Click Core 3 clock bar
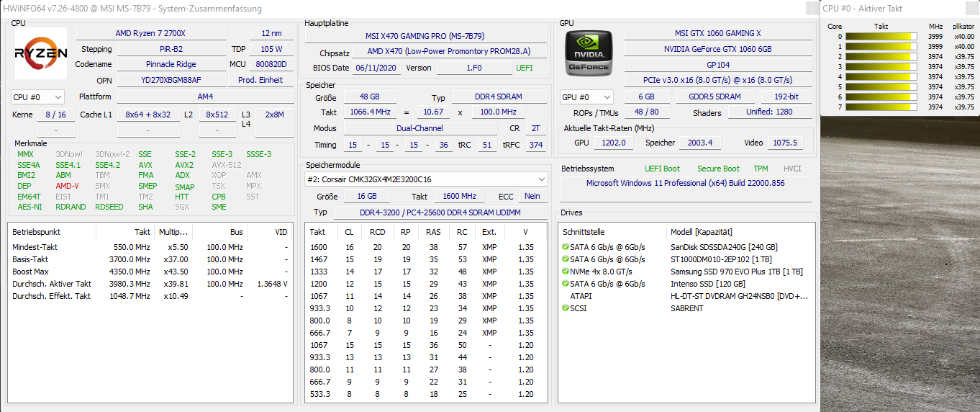The height and width of the screenshot is (412, 980). [881, 66]
